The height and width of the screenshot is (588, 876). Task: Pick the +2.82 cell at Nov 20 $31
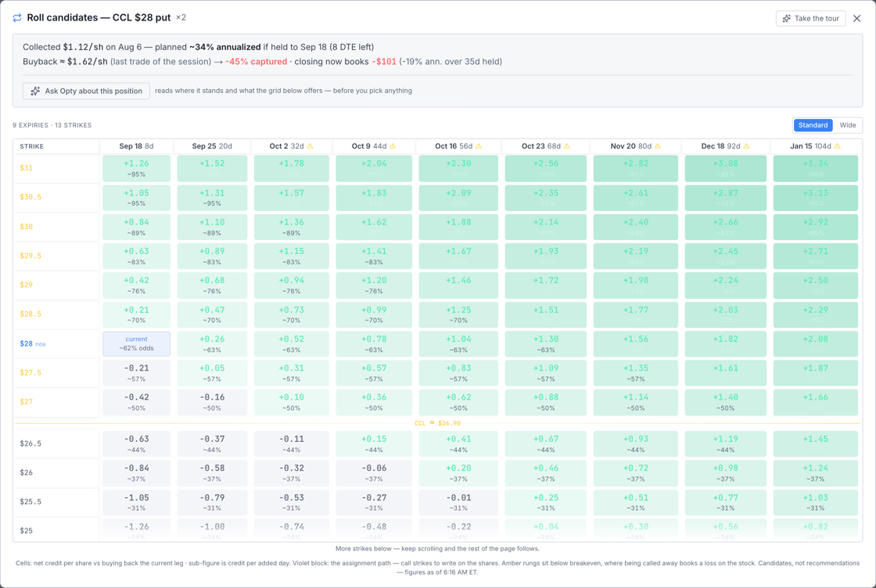[x=635, y=169]
